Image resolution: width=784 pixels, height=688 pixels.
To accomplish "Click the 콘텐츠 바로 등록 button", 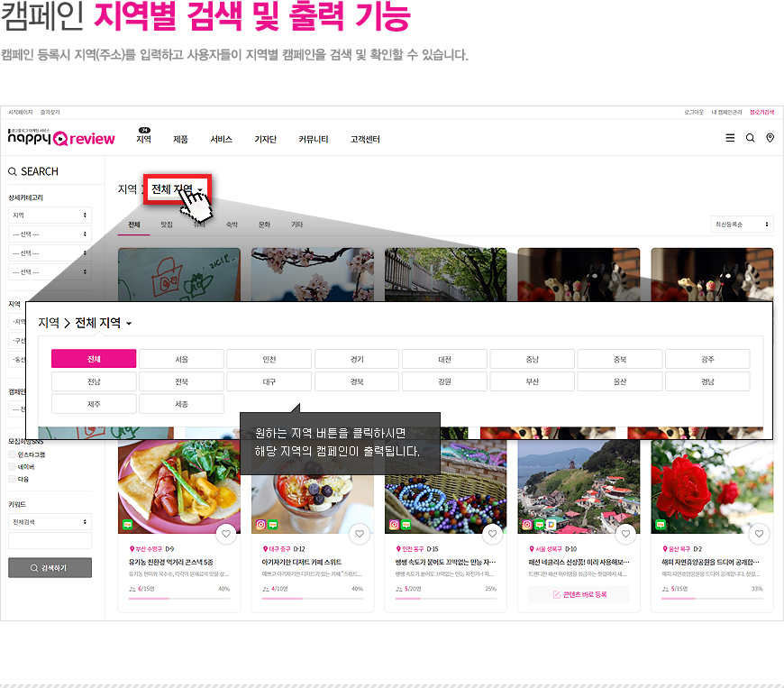I will [x=579, y=594].
